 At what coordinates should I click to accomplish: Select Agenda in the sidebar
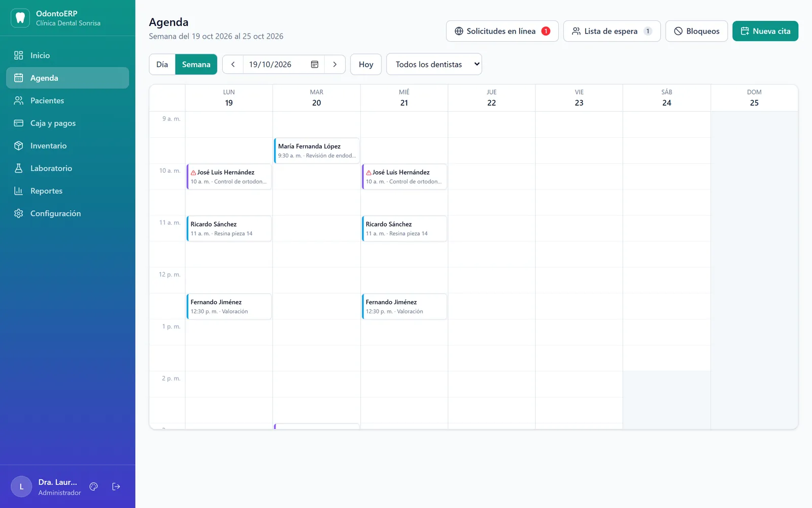[67, 78]
